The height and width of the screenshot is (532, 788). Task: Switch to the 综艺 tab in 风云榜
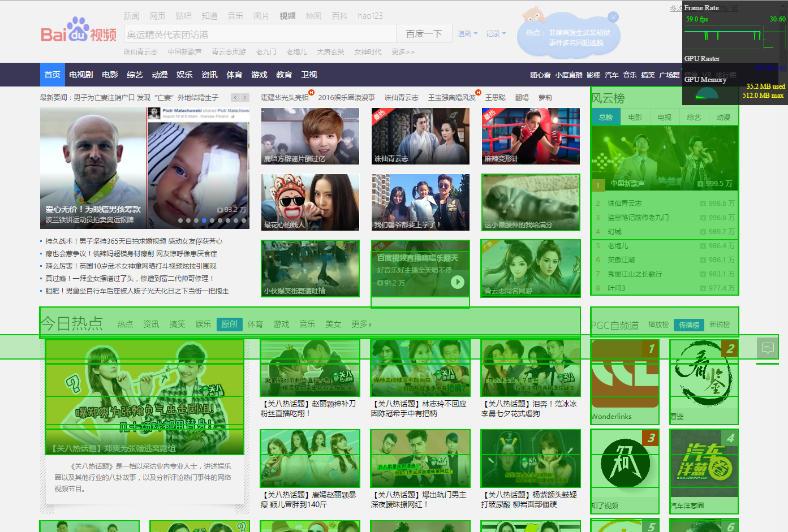point(694,118)
